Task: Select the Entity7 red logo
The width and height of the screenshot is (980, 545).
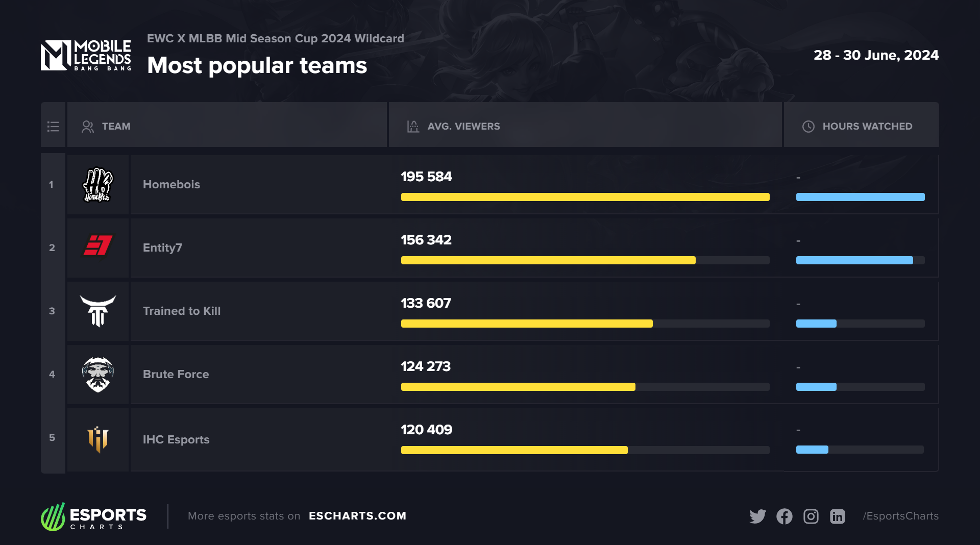Action: click(97, 245)
